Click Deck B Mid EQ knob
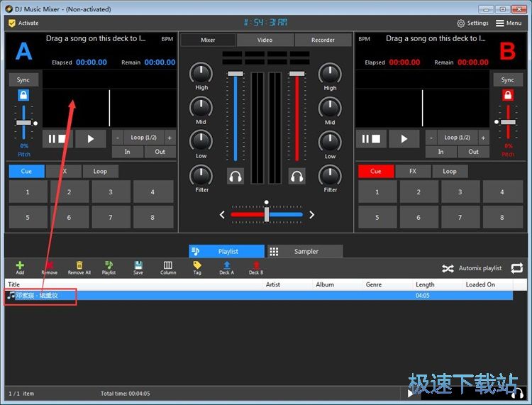Image resolution: width=532 pixels, height=405 pixels. click(330, 108)
